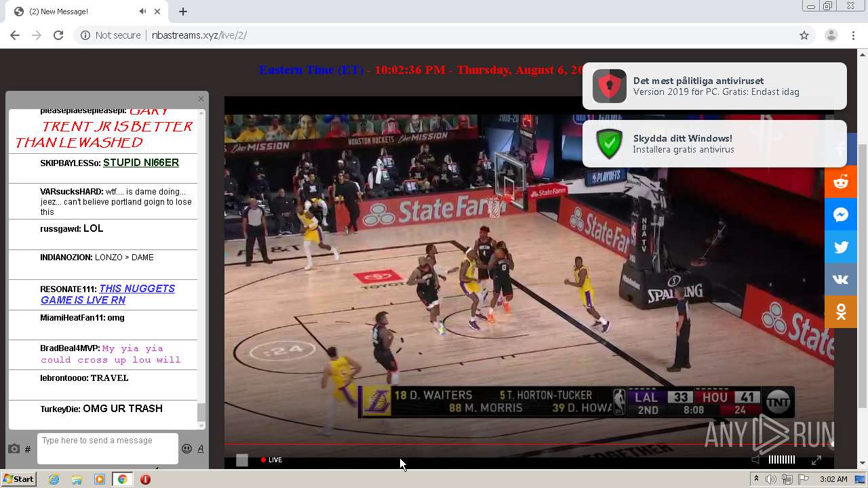Open Chrome three-dot menu
Screen dimensions: 868x488
point(854,35)
